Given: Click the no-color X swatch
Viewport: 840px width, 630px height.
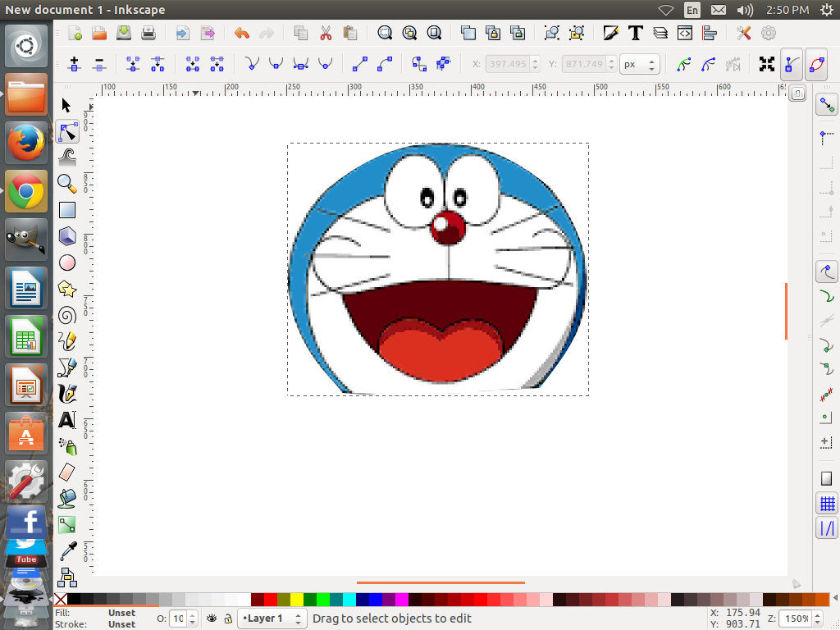Looking at the screenshot, I should point(61,599).
